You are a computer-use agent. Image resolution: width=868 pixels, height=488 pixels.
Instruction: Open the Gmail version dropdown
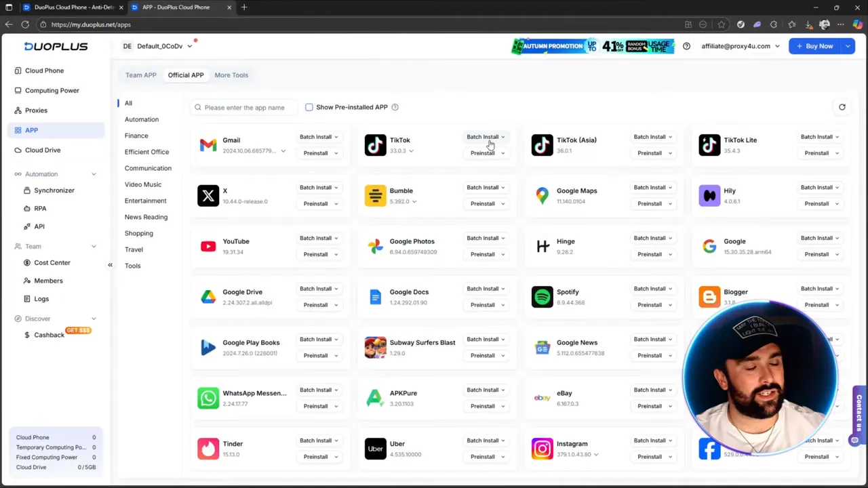[x=283, y=151]
